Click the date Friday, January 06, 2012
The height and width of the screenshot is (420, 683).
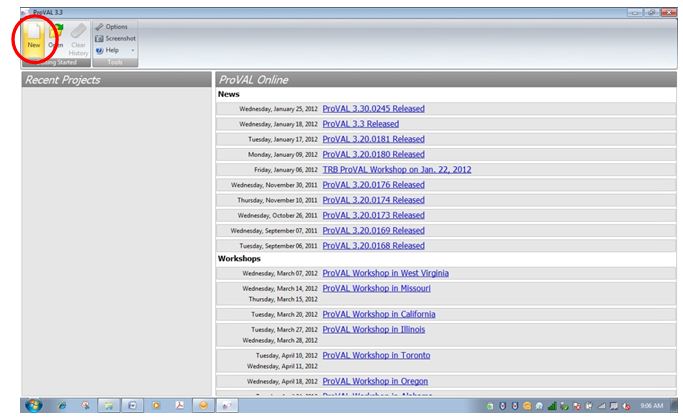click(x=286, y=170)
